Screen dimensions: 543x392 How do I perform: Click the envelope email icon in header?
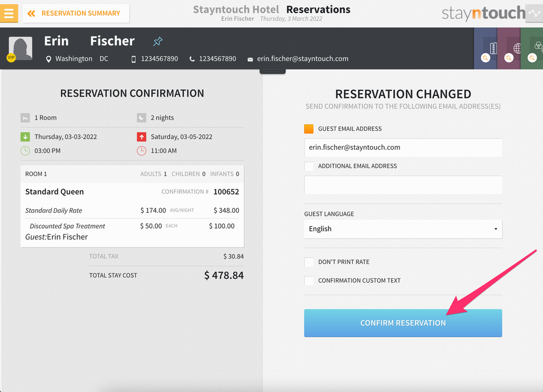point(250,60)
